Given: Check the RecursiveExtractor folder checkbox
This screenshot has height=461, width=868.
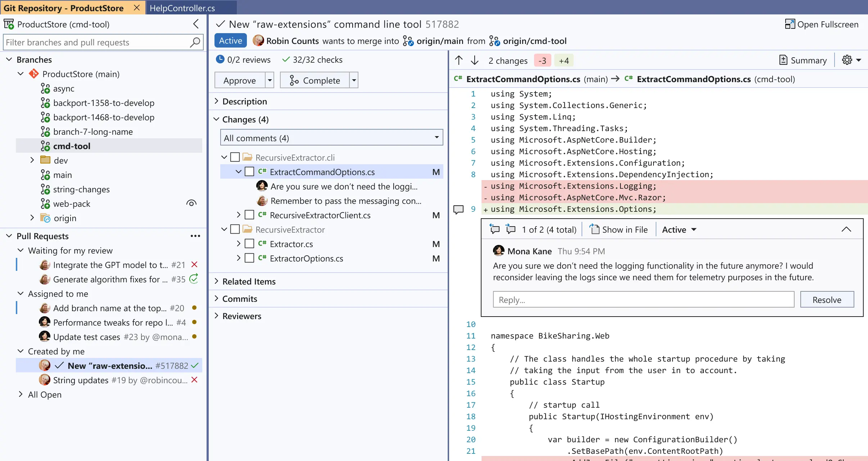Looking at the screenshot, I should pyautogui.click(x=235, y=229).
